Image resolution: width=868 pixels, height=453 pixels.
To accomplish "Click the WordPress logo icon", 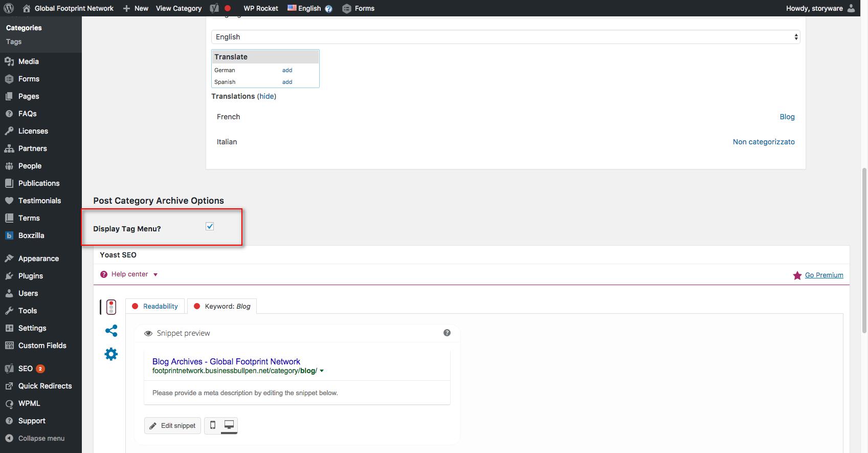I will tap(9, 8).
